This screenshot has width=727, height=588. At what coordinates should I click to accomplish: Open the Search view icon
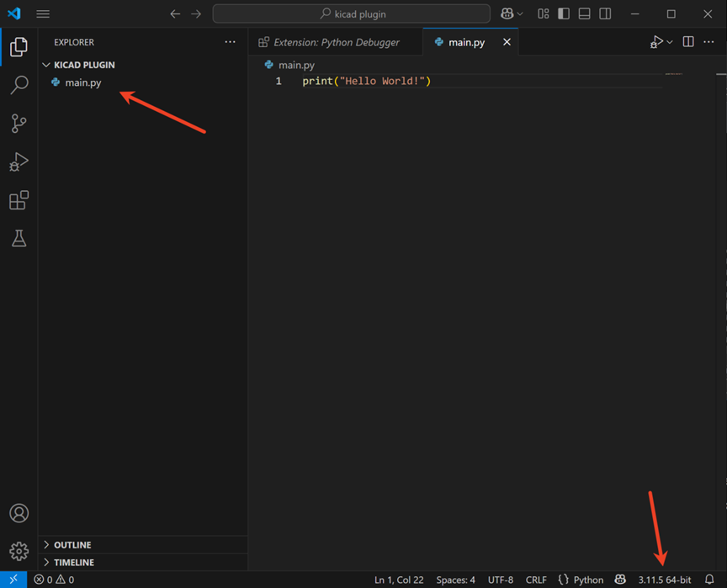coord(19,85)
